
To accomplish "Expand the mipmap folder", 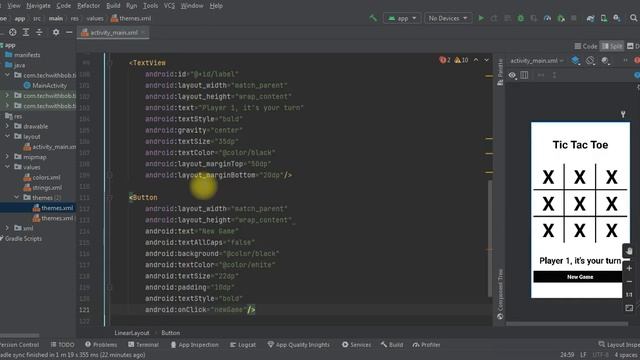I will [x=7, y=157].
